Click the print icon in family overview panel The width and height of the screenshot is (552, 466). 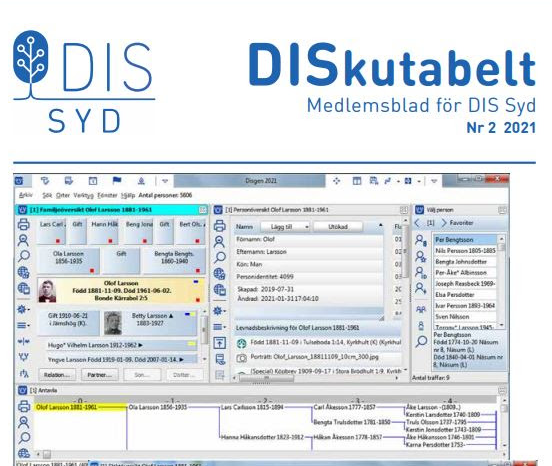pos(24,224)
